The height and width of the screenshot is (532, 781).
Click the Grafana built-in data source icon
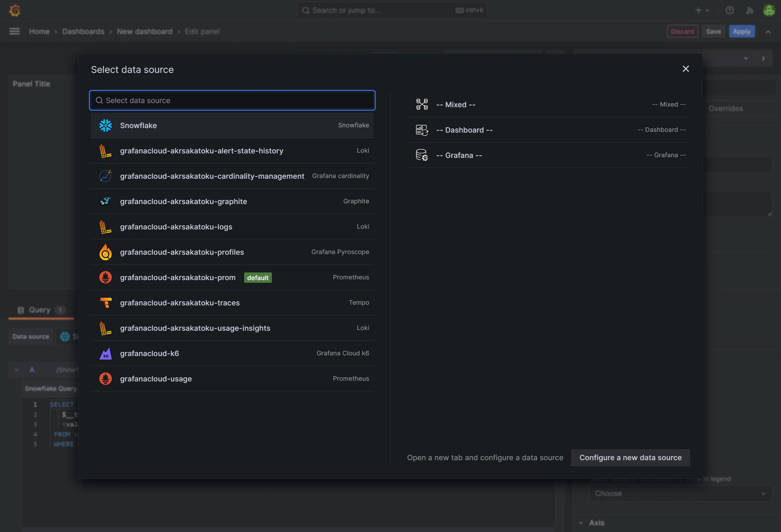pyautogui.click(x=422, y=155)
